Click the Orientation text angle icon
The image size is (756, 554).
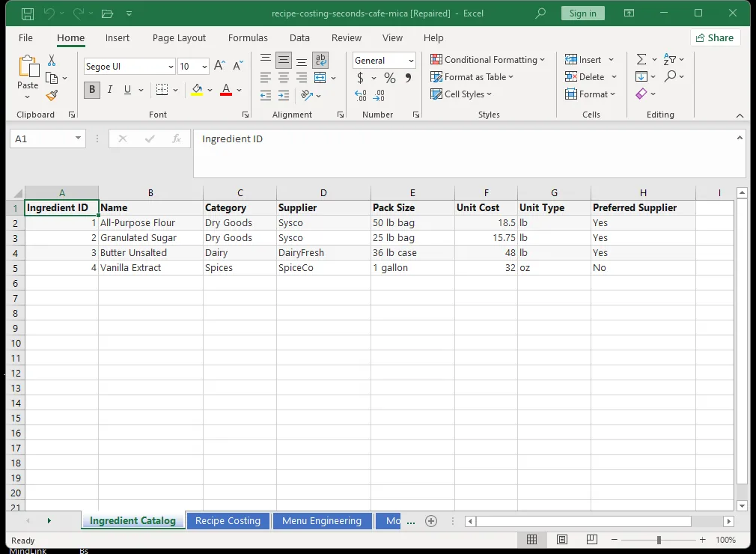coord(307,95)
